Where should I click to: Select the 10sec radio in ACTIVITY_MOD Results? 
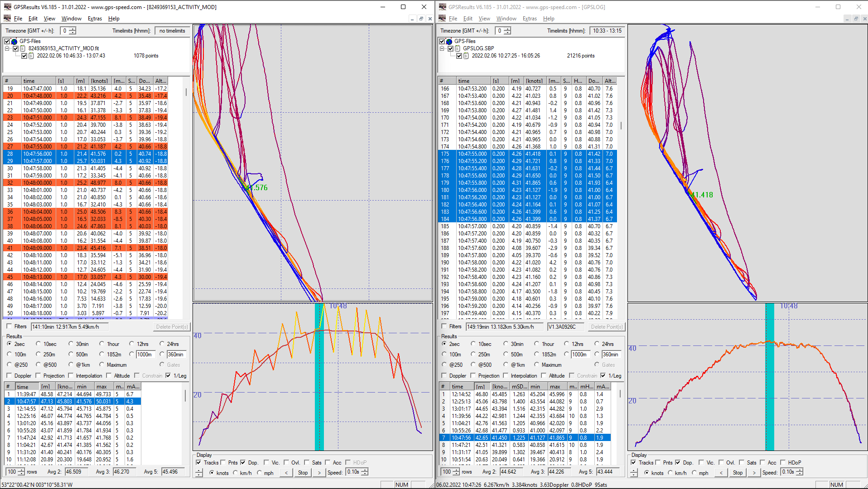click(38, 344)
